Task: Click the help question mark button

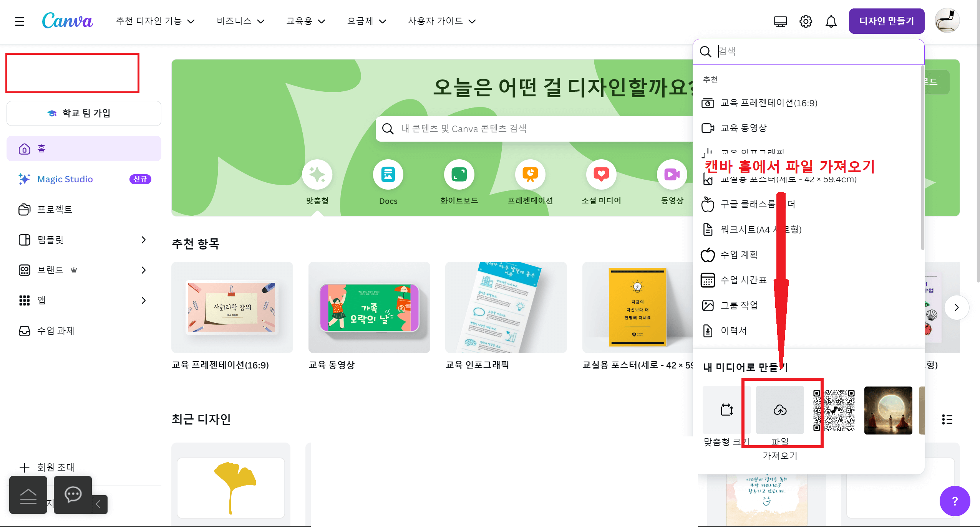Action: [954, 501]
